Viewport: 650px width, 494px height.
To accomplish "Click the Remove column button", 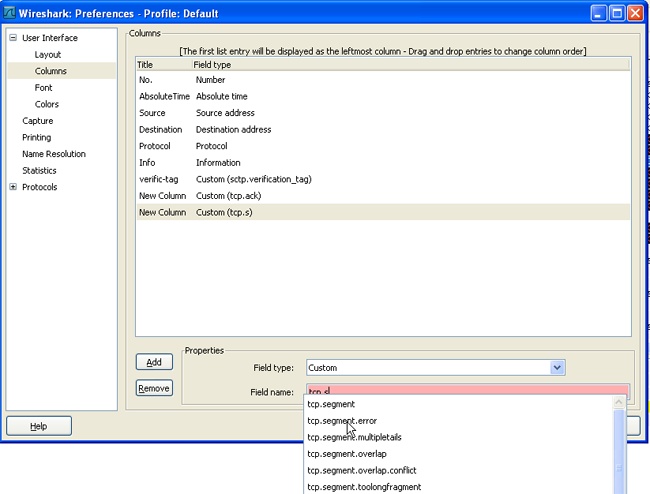I will point(154,388).
